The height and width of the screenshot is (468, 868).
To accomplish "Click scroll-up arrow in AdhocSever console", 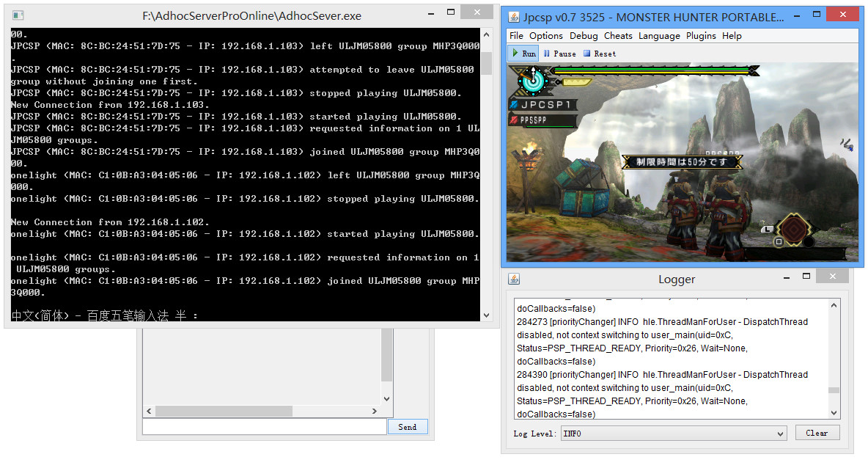I will [486, 34].
